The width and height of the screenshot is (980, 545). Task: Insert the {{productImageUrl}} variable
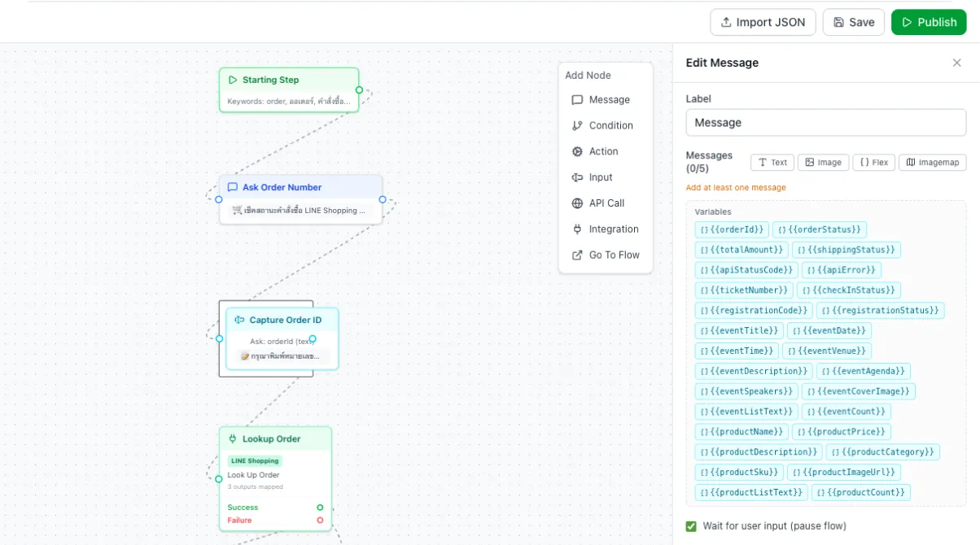pos(844,472)
